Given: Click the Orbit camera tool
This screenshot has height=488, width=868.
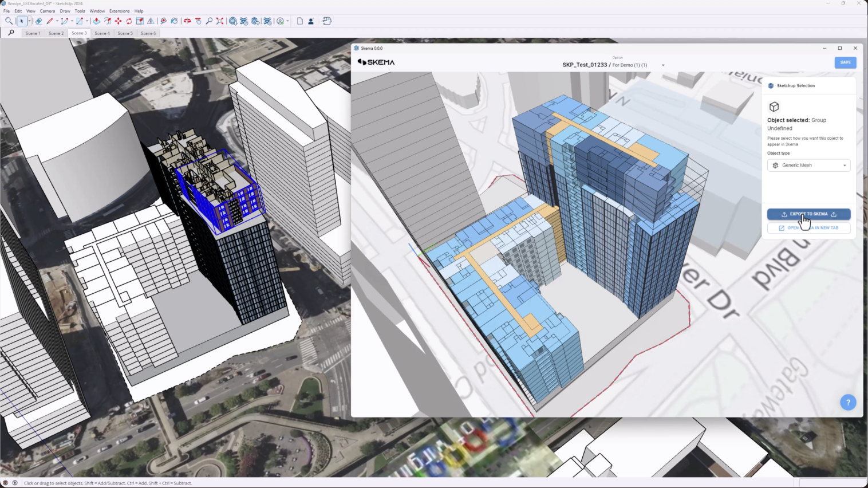Looking at the screenshot, I should tap(187, 21).
